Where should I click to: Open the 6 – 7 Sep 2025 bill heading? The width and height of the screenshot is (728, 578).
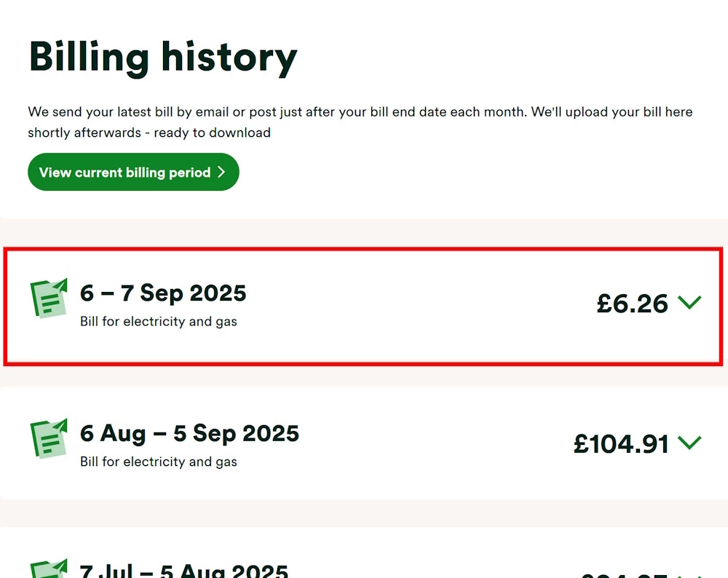163,293
